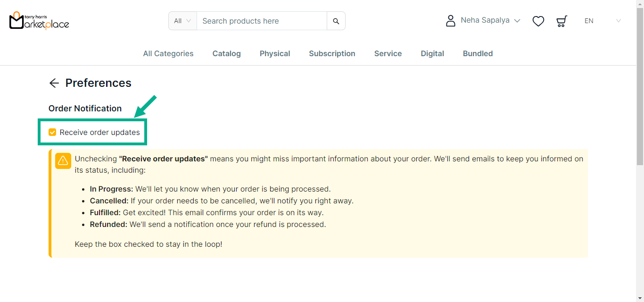Screen dimensions: 644x302
Task: Navigate to the Bundled category
Action: [478, 54]
